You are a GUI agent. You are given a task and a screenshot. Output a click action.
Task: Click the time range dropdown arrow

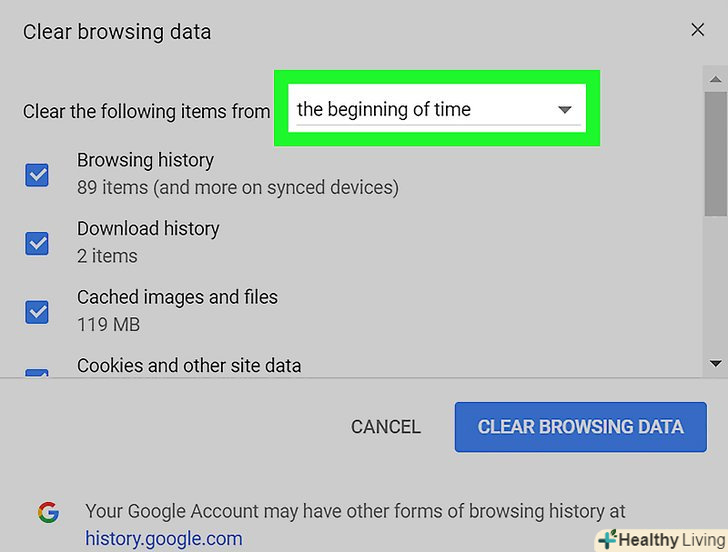(564, 110)
